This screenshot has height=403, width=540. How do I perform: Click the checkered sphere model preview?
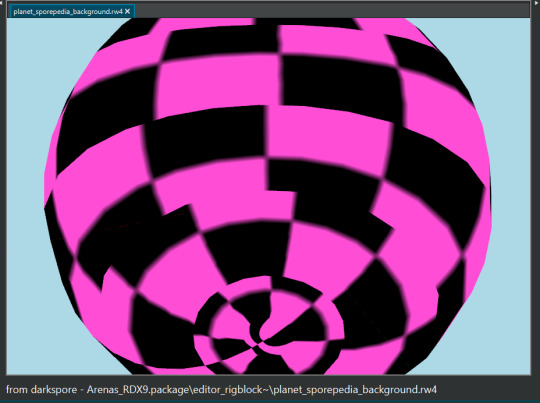click(268, 196)
